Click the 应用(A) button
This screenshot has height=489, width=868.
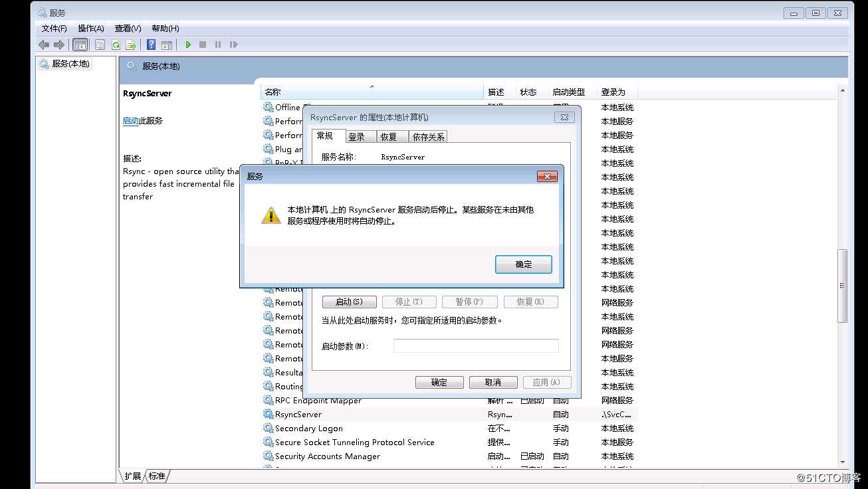coord(547,382)
